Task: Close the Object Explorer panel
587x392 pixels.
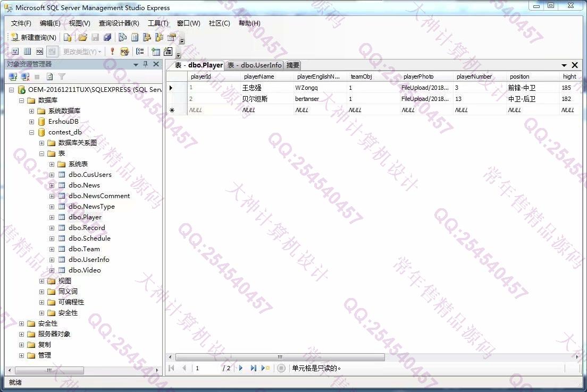Action: click(156, 64)
